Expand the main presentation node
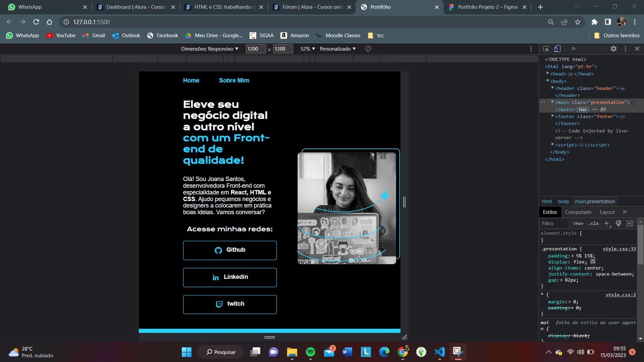Image resolution: width=644 pixels, height=362 pixels. tap(552, 102)
